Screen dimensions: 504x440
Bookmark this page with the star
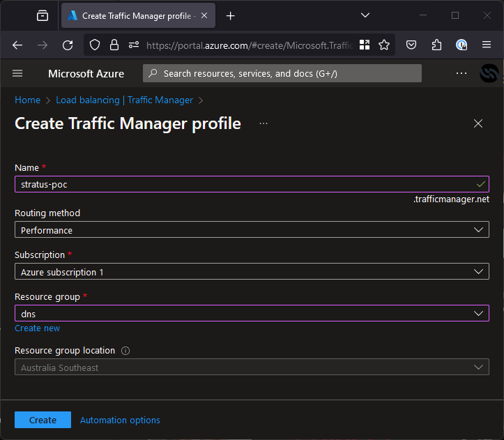click(384, 45)
